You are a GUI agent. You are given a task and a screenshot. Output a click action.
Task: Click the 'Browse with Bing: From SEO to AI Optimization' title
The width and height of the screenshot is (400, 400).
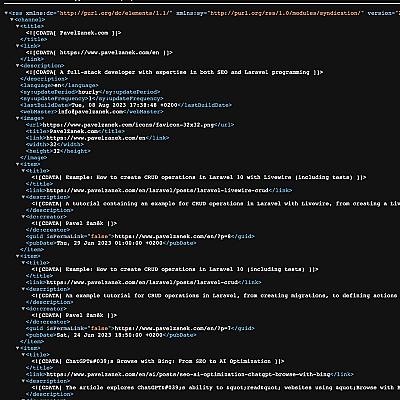tap(158, 361)
